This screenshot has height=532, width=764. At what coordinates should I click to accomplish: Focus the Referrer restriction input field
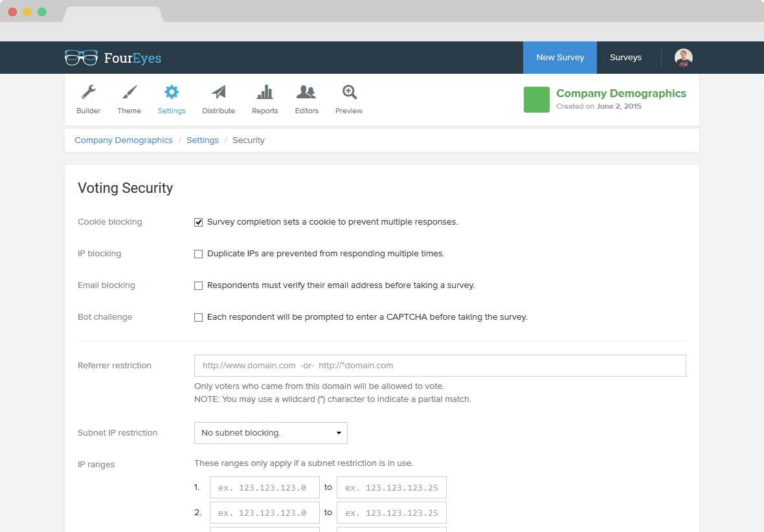click(x=440, y=366)
